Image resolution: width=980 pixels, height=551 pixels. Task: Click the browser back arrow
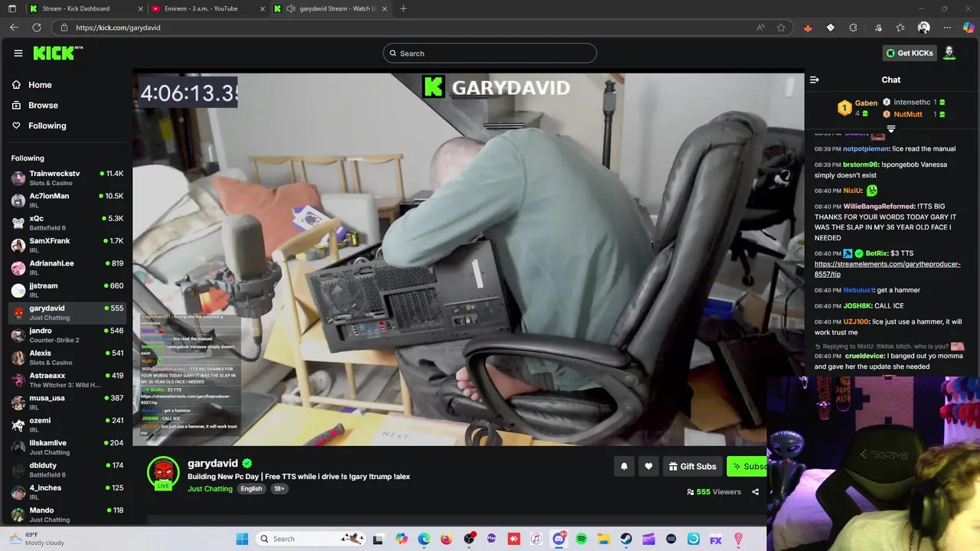coord(14,28)
